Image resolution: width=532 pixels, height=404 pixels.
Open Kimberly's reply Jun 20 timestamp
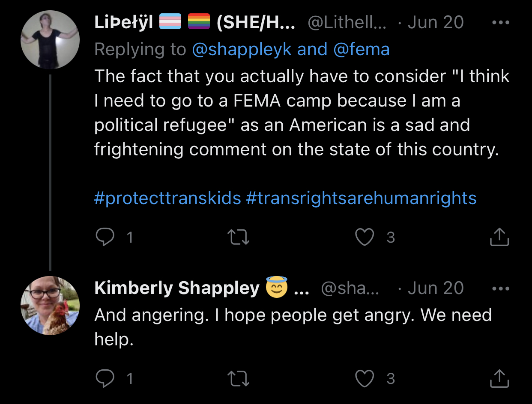(x=435, y=288)
